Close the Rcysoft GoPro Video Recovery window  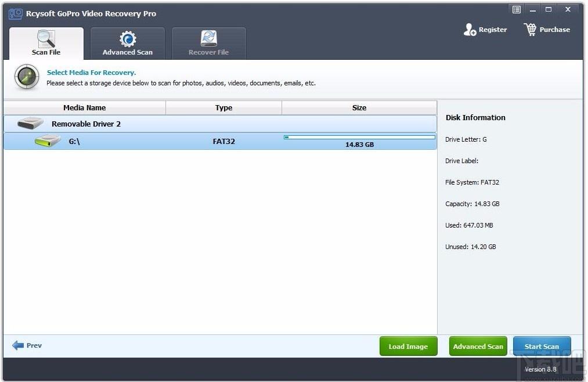[x=568, y=10]
